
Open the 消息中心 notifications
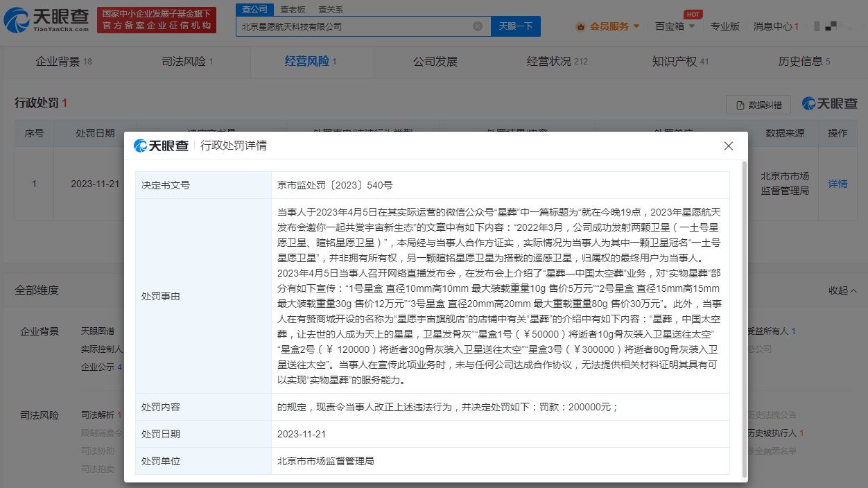coord(776,26)
